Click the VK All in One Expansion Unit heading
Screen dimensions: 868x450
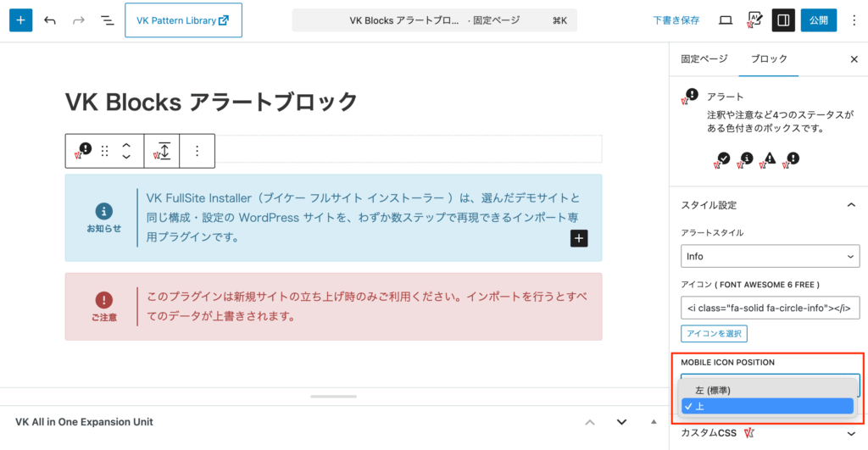click(84, 422)
